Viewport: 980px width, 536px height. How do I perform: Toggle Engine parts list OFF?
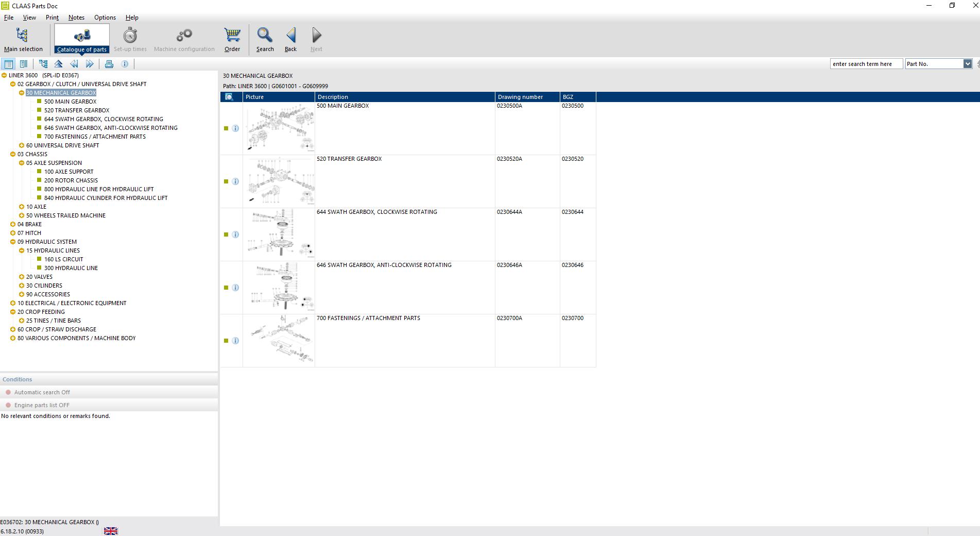click(42, 405)
